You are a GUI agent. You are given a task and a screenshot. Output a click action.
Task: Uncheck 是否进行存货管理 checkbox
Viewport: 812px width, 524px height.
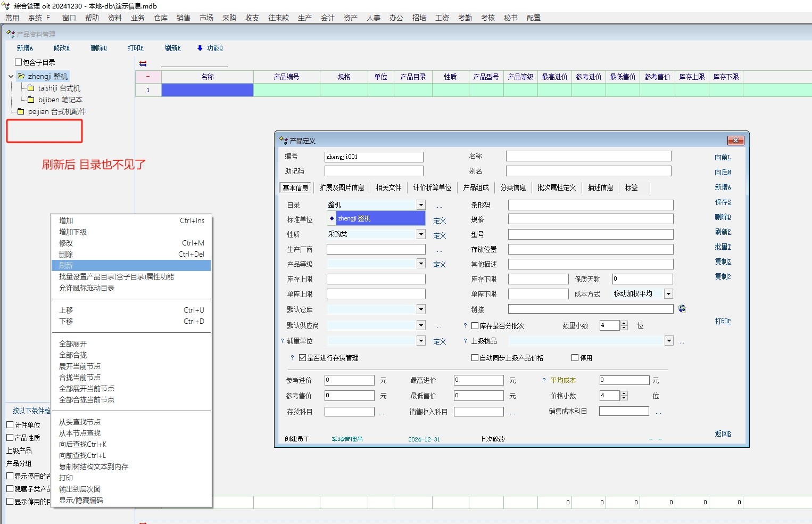click(x=302, y=358)
